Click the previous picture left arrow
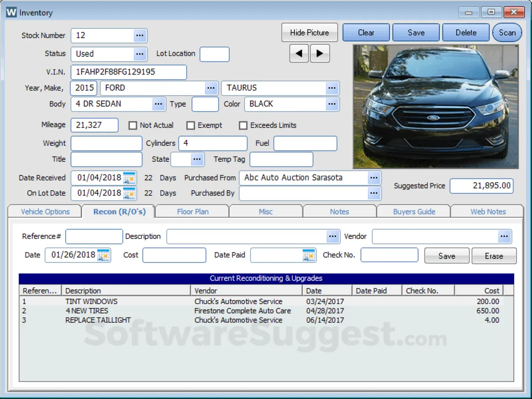The image size is (532, 399). pos(299,54)
